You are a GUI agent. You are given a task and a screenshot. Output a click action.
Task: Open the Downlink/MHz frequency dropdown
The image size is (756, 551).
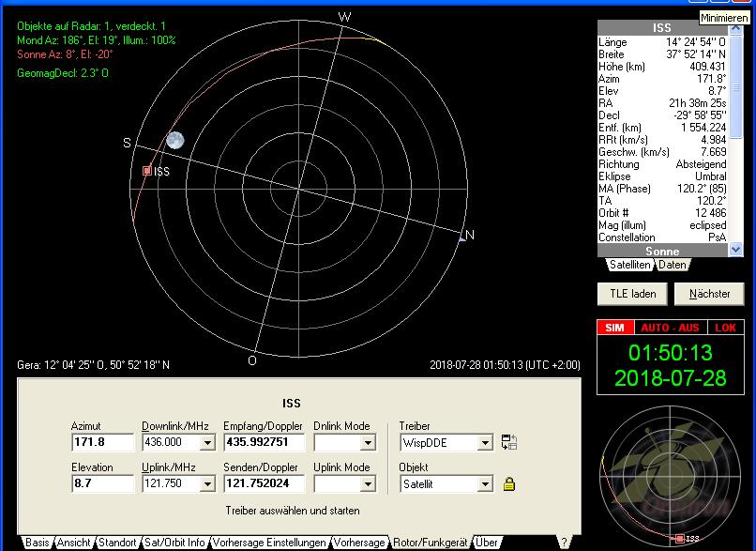pyautogui.click(x=207, y=442)
